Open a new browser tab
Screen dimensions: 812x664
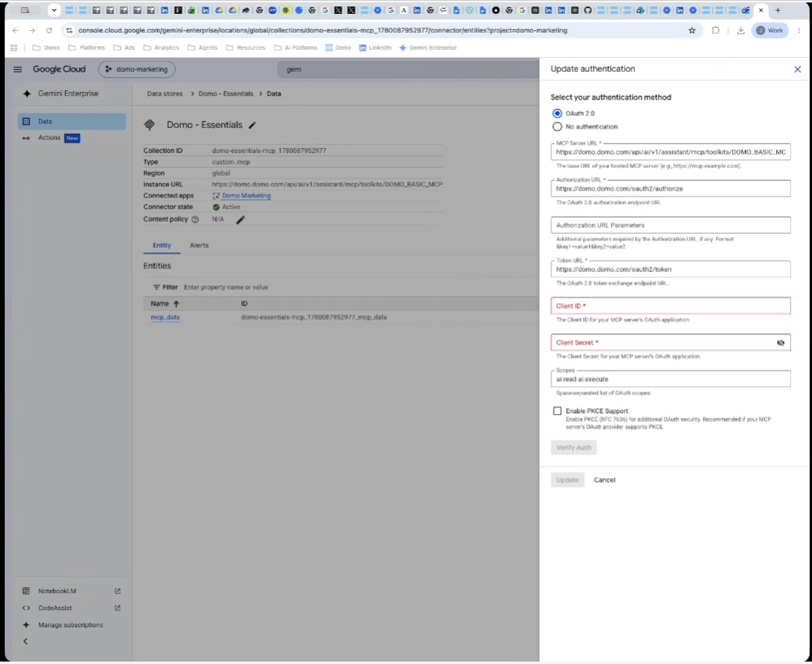[777, 11]
